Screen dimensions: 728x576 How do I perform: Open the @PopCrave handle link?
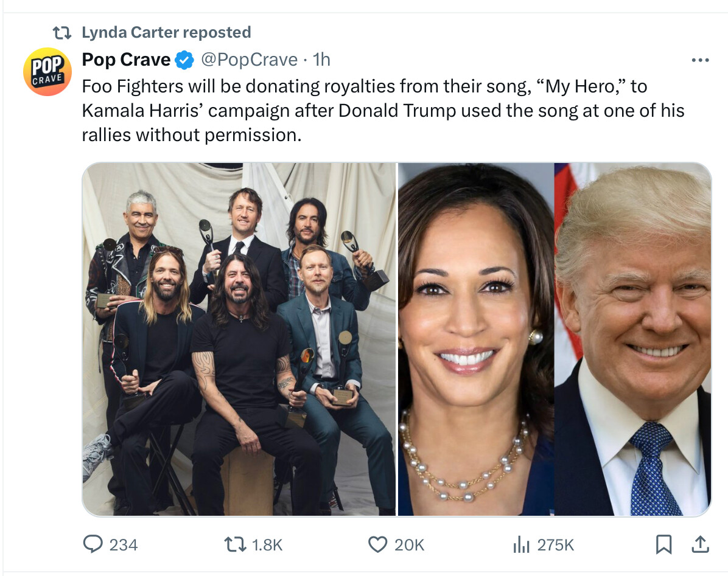(250, 60)
